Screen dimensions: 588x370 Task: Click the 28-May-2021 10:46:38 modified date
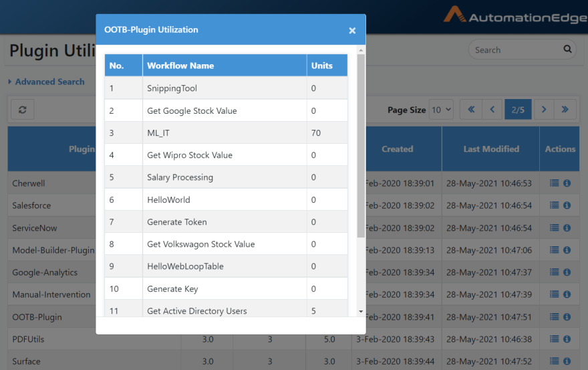[x=489, y=339]
